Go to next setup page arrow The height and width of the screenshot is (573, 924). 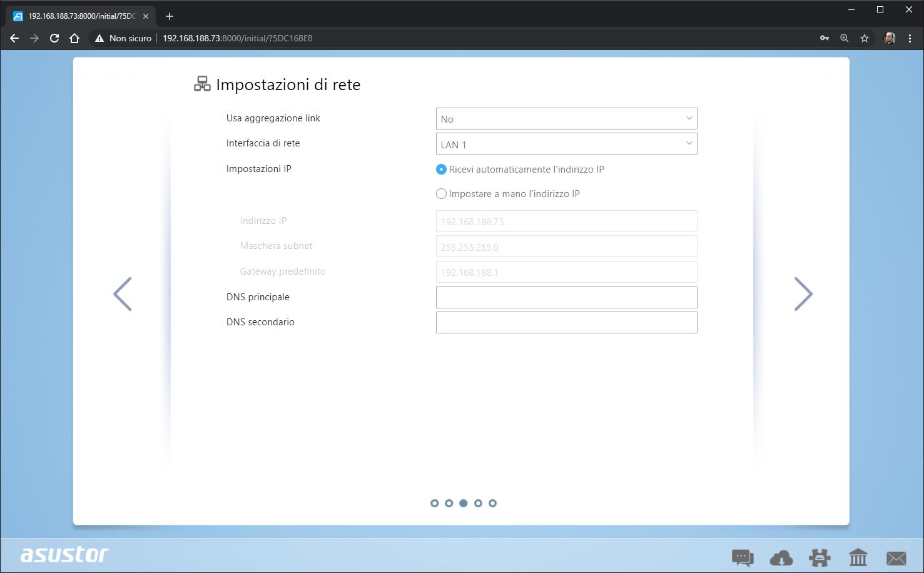(803, 294)
